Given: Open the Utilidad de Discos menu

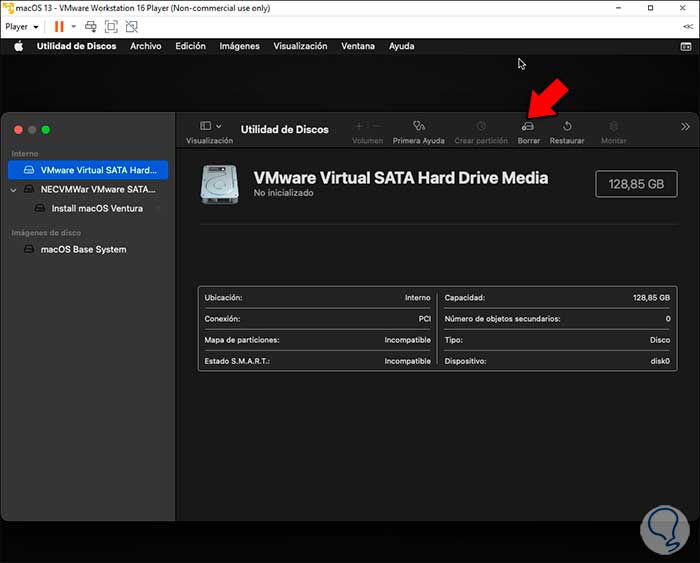Looking at the screenshot, I should pos(76,46).
